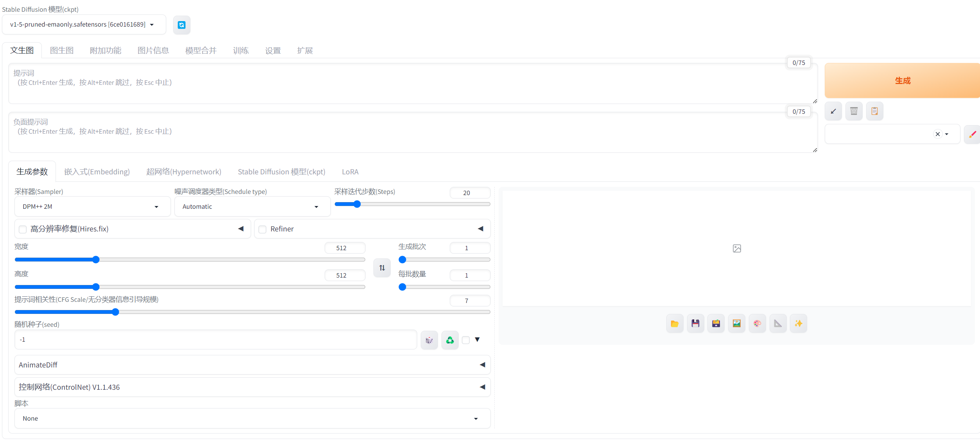Click the dice random seed icon

pos(429,340)
